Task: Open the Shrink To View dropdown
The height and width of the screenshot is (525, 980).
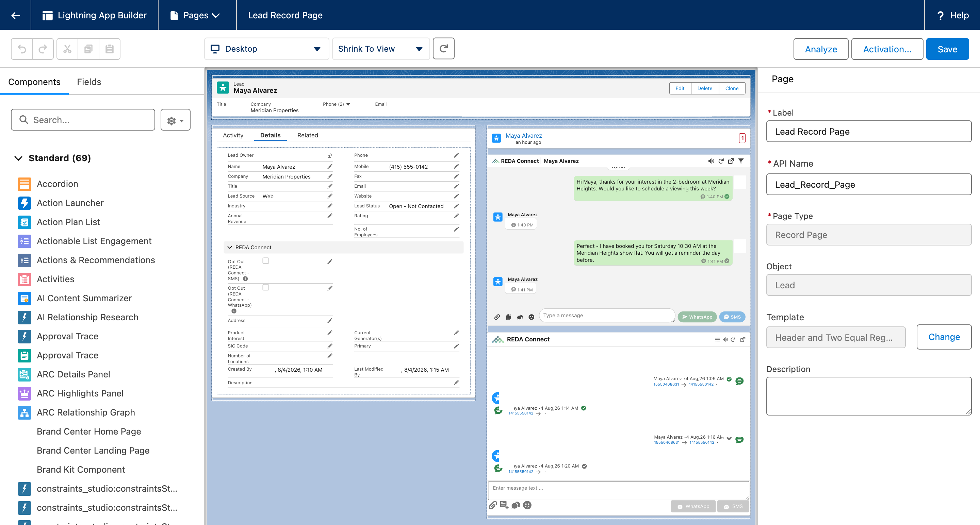Action: [x=381, y=49]
